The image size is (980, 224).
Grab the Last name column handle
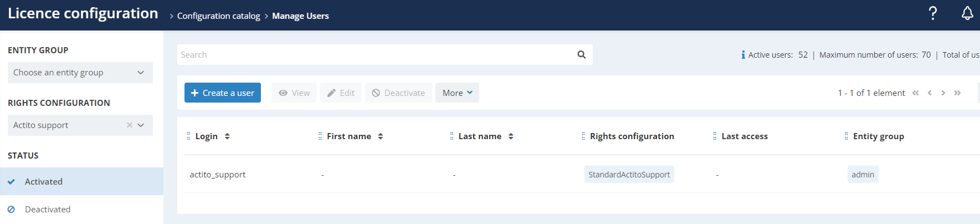pos(451,136)
